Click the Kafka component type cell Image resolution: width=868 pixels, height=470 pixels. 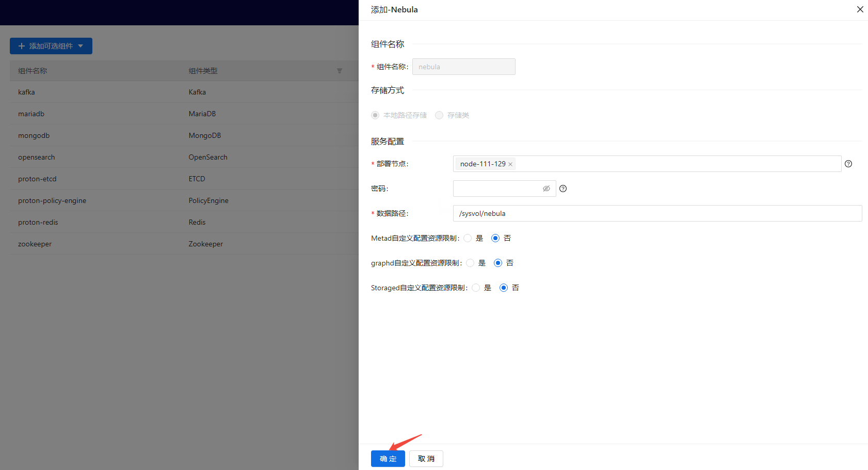coord(197,92)
